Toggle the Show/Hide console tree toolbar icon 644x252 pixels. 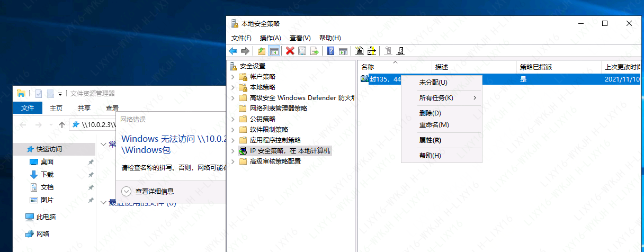tap(274, 51)
